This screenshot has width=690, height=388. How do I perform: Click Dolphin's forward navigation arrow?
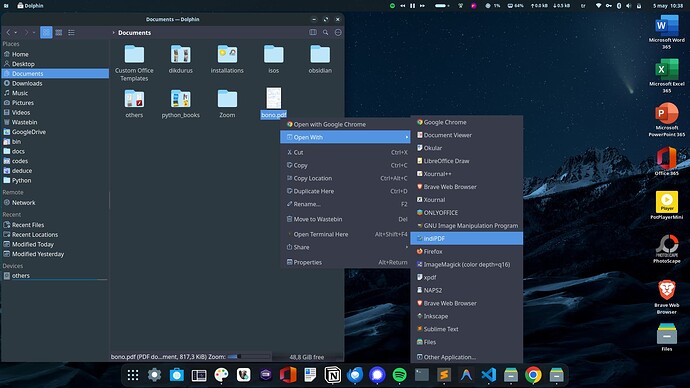(x=26, y=33)
